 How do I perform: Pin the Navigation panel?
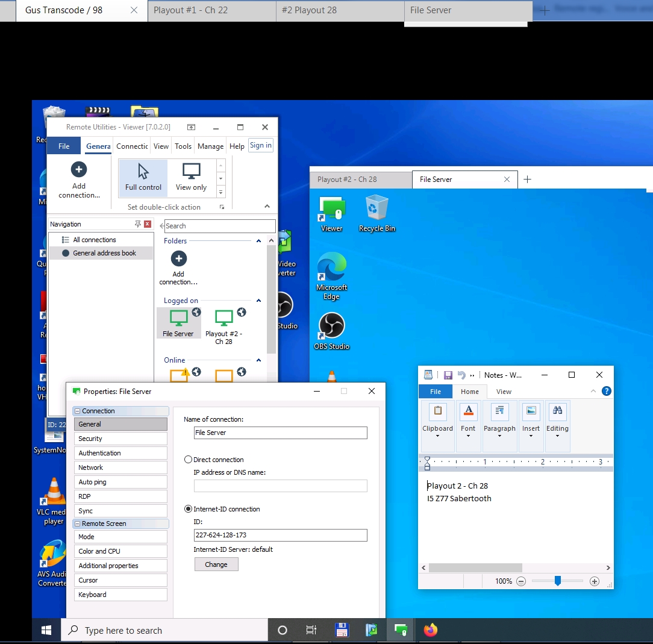pyautogui.click(x=138, y=224)
